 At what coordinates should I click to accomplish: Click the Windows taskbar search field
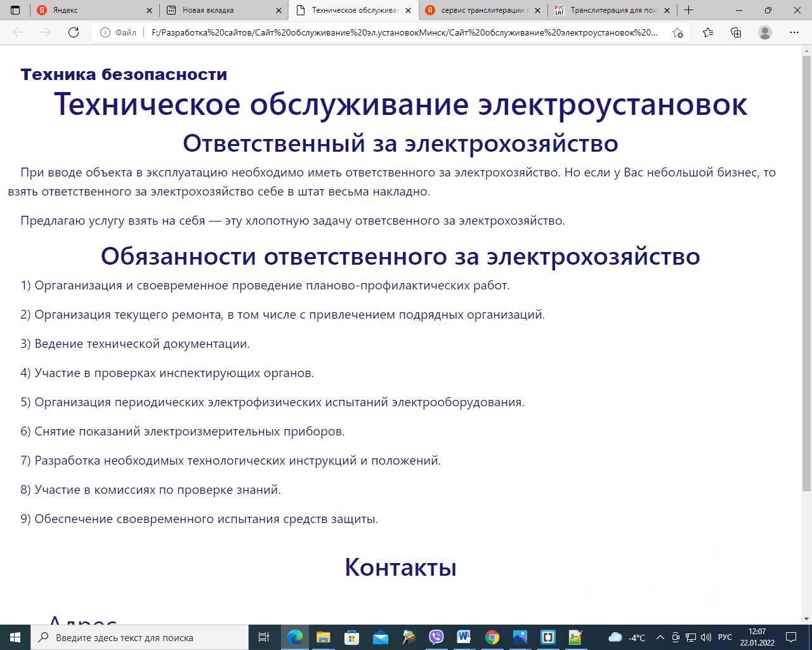click(140, 637)
